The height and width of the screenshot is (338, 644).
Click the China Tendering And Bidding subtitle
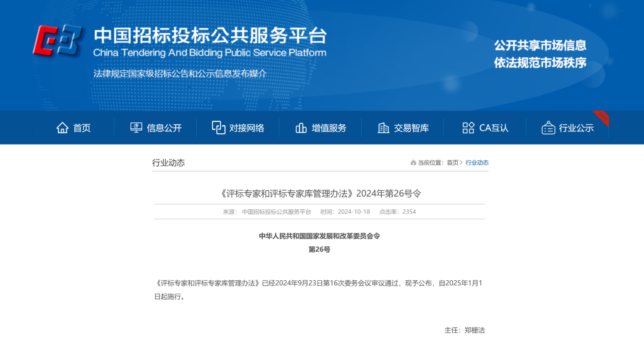[210, 53]
